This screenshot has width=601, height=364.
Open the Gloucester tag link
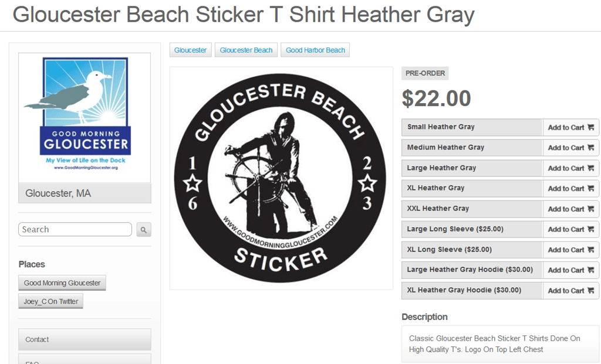tap(191, 50)
